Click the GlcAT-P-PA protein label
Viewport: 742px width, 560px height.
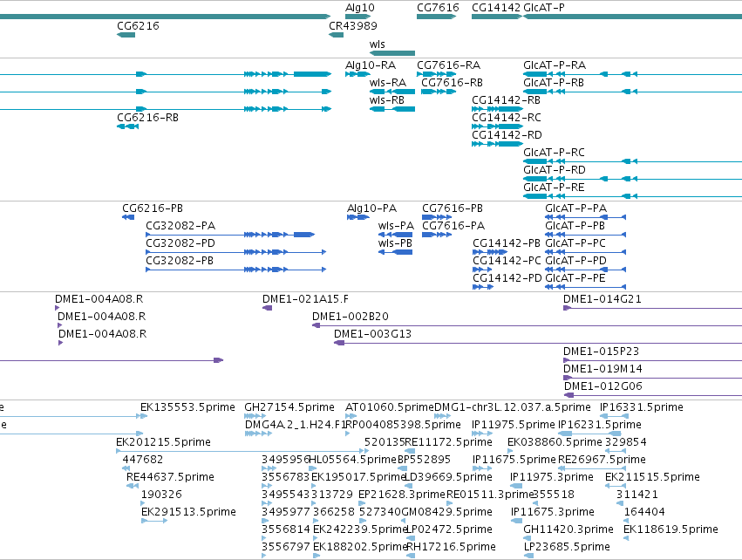(576, 208)
